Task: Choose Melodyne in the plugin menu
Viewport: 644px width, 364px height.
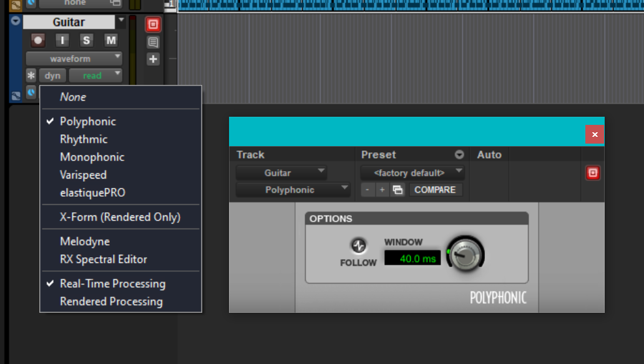Action: pos(84,241)
